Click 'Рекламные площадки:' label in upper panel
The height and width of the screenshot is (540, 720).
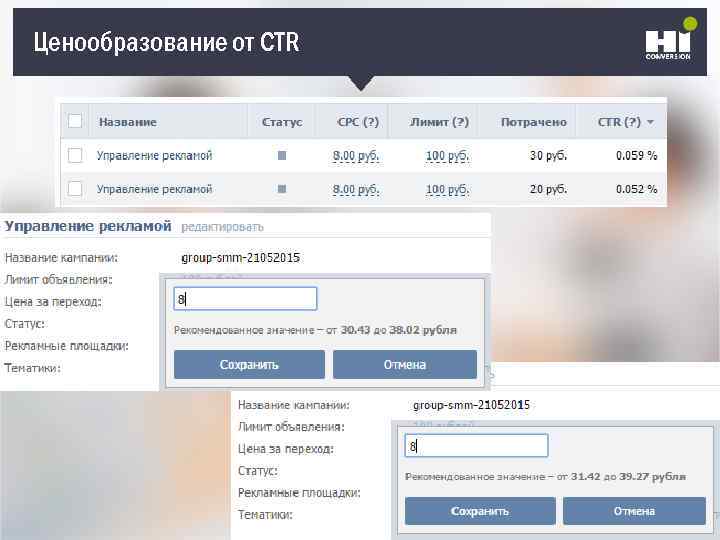(67, 346)
